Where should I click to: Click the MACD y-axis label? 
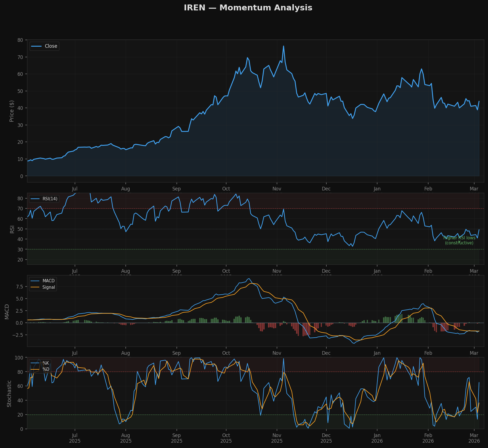tap(7, 311)
